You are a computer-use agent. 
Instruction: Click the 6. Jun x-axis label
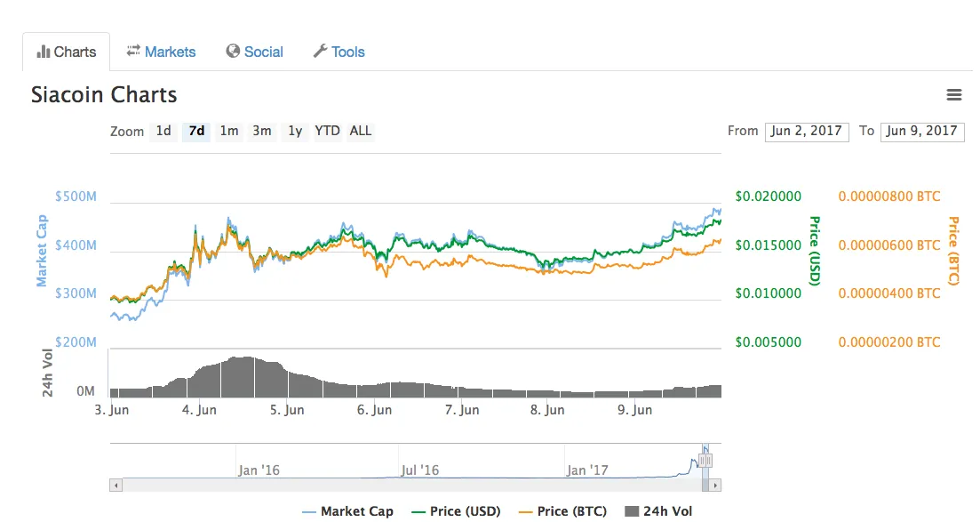(374, 410)
